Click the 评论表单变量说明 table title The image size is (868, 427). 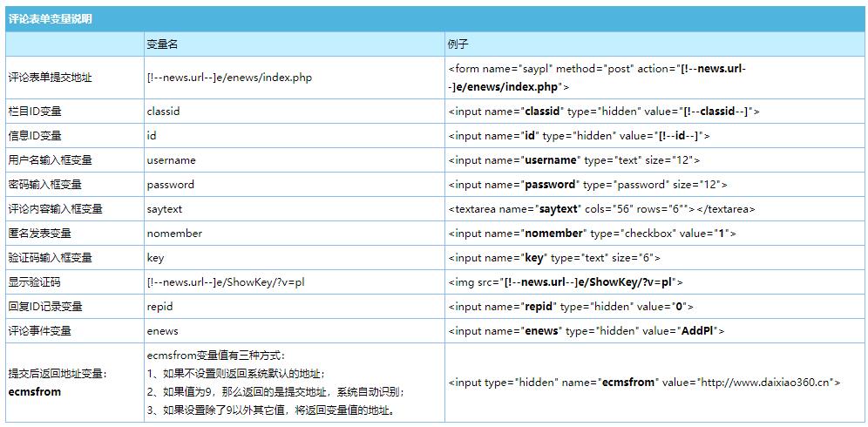[x=51, y=18]
